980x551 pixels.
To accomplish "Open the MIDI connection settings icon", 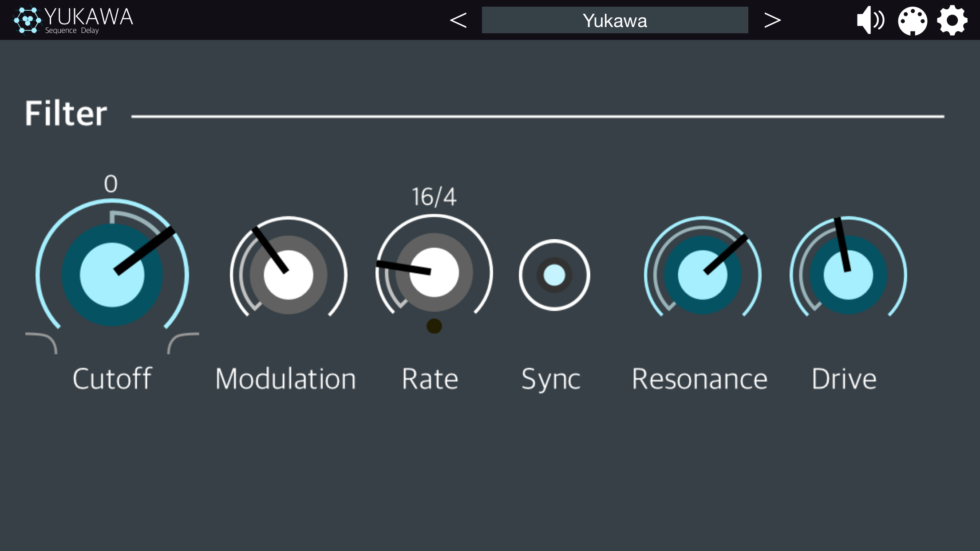I will click(913, 20).
